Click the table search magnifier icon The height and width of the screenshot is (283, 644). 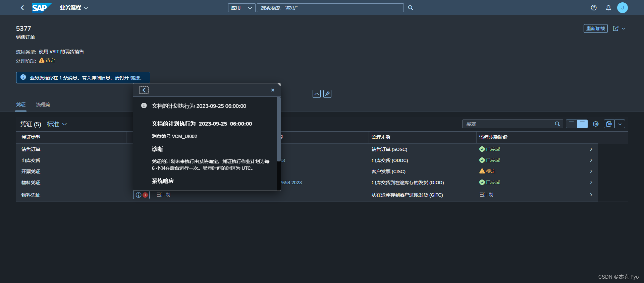tap(557, 124)
